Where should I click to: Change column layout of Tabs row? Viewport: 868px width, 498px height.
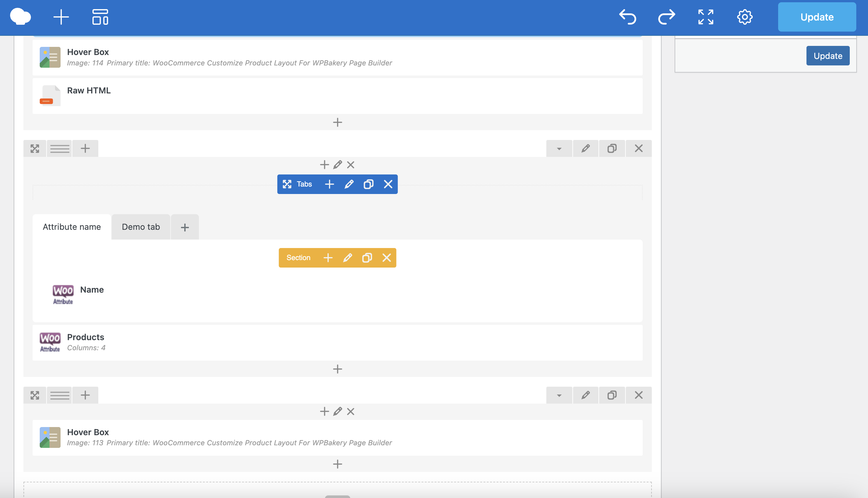60,149
